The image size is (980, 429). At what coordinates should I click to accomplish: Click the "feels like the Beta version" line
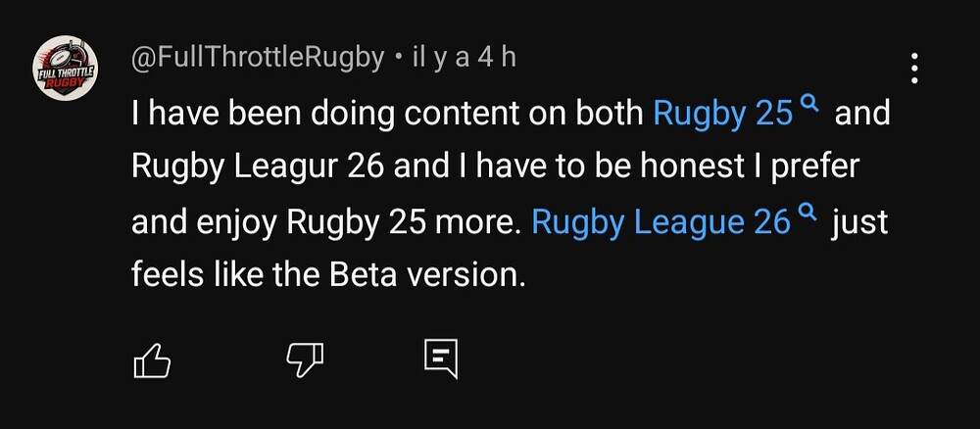328,275
